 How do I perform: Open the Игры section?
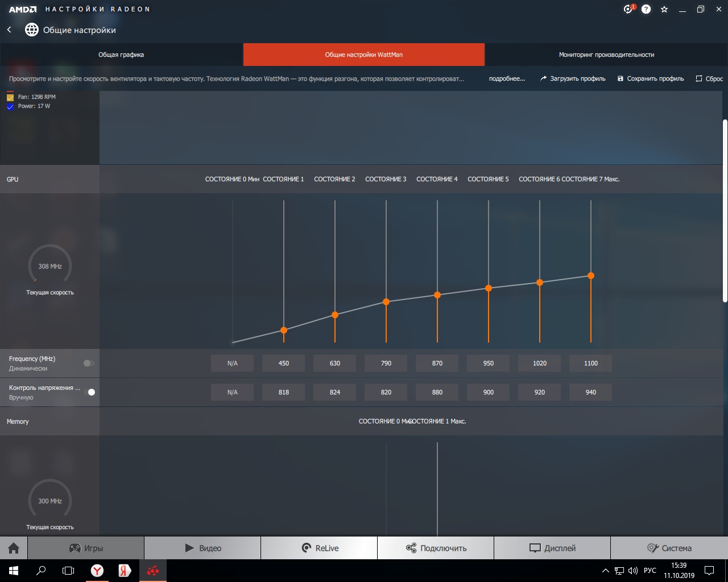pos(86,548)
